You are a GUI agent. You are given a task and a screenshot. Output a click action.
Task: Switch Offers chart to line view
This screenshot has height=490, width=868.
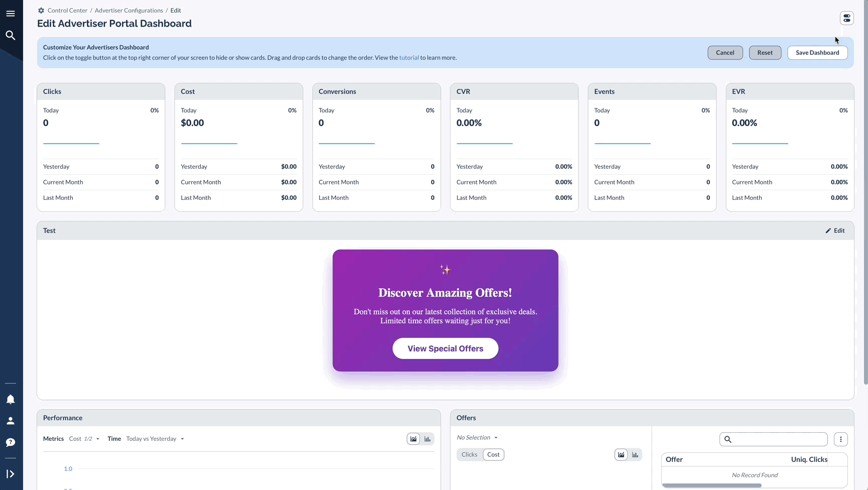tap(621, 455)
